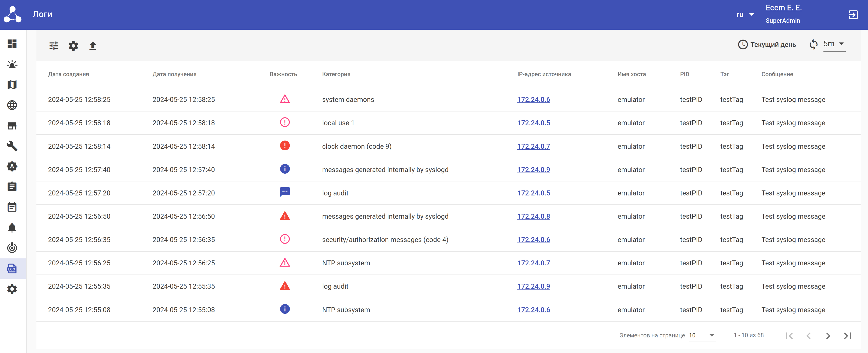The height and width of the screenshot is (353, 868).
Task: Open notifications bell in sidebar
Action: [x=12, y=227]
